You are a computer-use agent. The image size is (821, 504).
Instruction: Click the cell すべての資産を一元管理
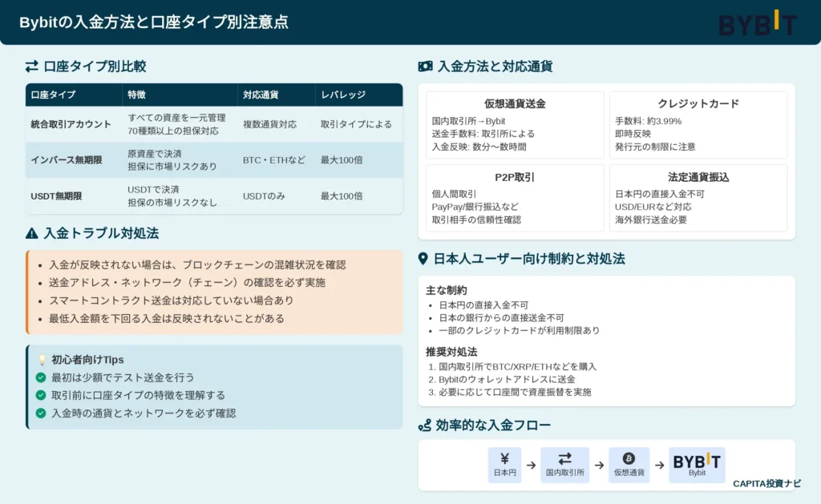pyautogui.click(x=176, y=118)
